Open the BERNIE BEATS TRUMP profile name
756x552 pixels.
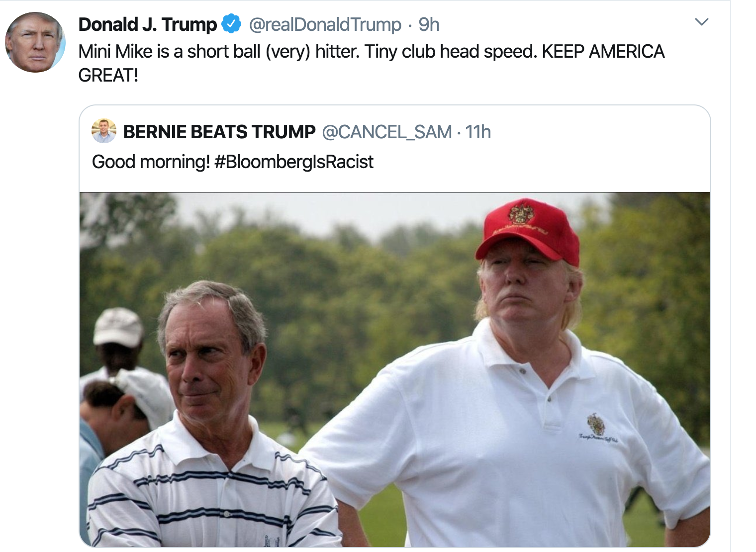click(219, 132)
